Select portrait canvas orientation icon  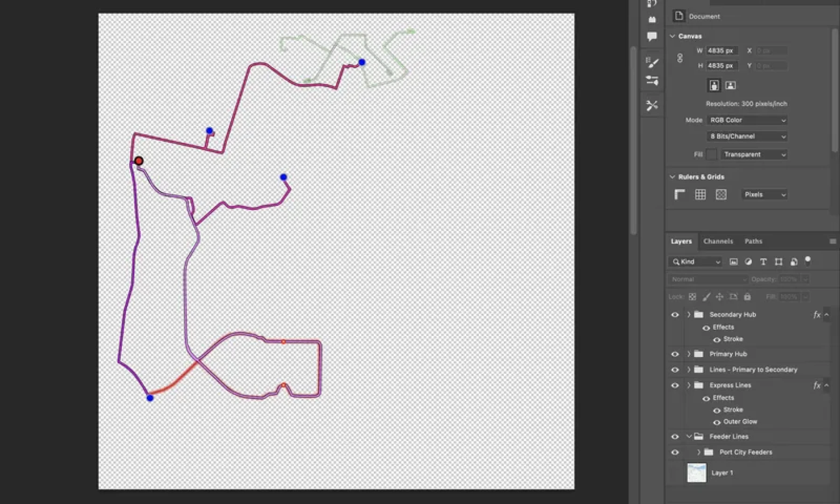tap(714, 85)
